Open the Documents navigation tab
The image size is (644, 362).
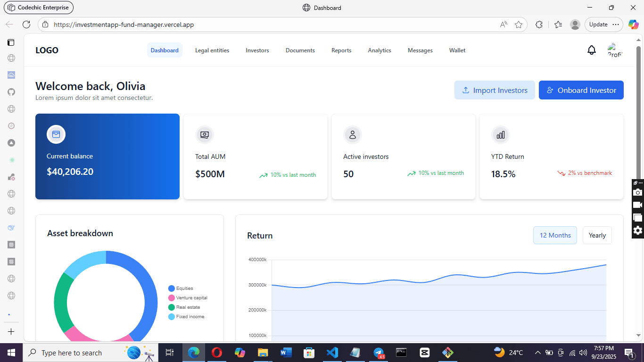300,50
